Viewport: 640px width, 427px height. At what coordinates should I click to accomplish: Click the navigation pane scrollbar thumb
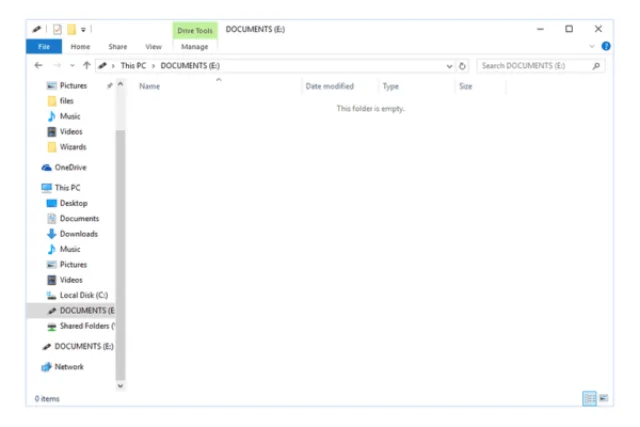coord(120,255)
